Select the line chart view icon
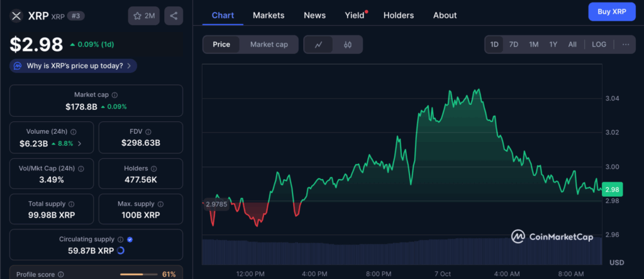The height and width of the screenshot is (279, 644). pyautogui.click(x=319, y=45)
